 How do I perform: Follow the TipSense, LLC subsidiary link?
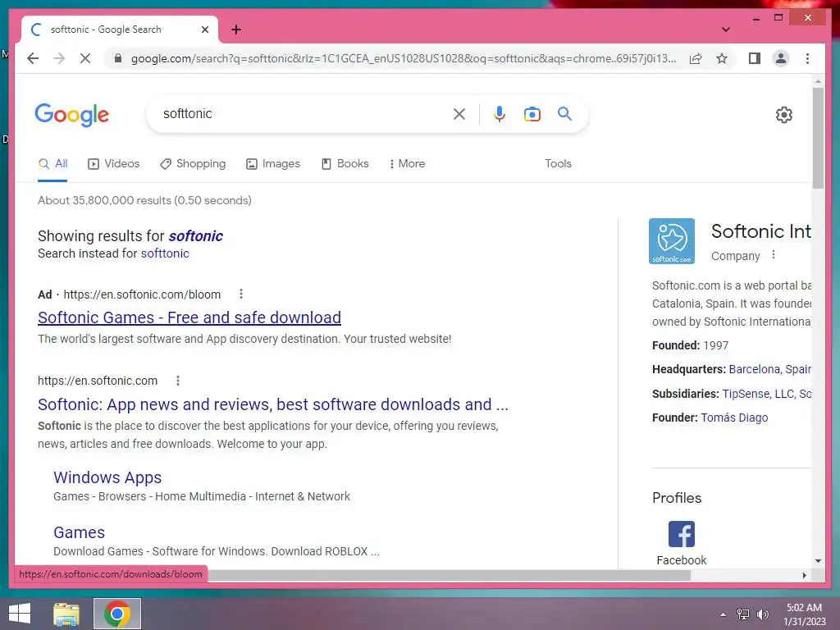click(758, 394)
